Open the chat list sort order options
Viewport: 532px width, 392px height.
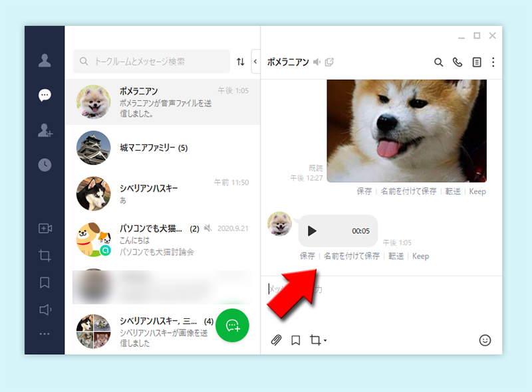pos(241,61)
